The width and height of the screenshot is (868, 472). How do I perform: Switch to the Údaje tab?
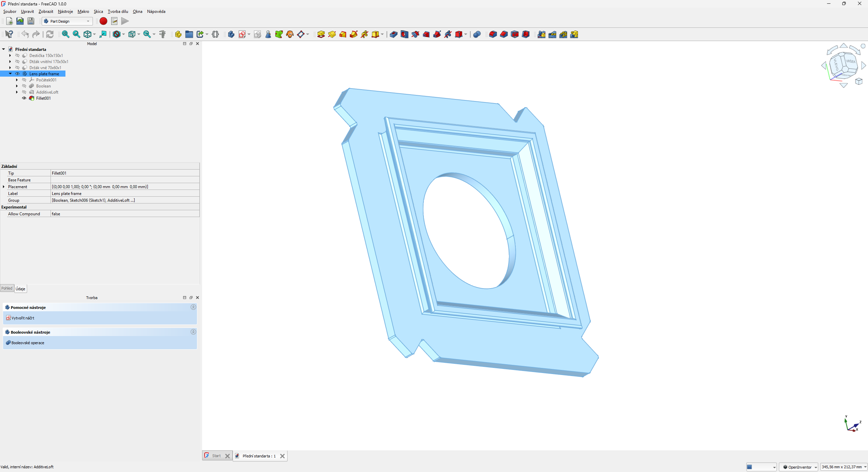(20, 289)
